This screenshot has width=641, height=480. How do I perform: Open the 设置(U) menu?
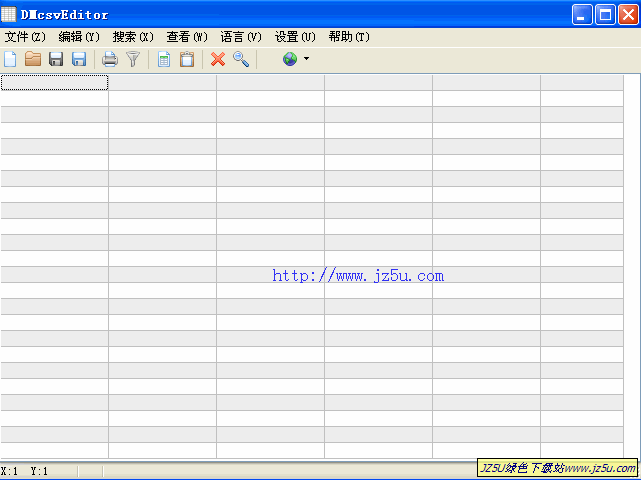[x=295, y=37]
